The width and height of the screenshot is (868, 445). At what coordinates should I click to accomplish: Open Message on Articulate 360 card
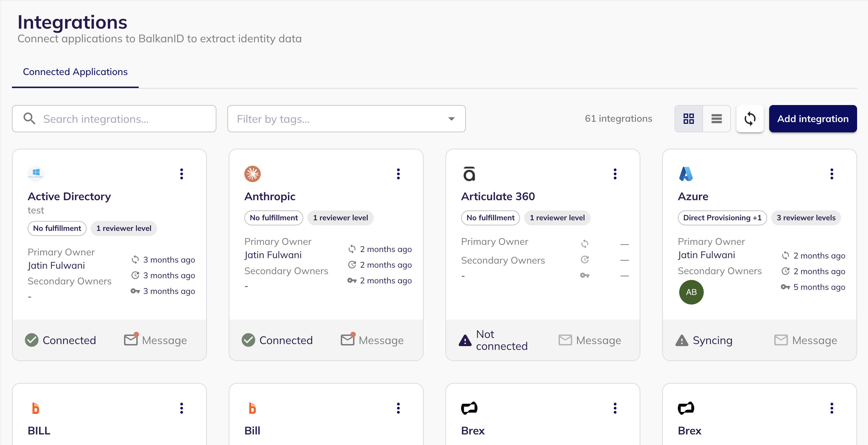(590, 340)
